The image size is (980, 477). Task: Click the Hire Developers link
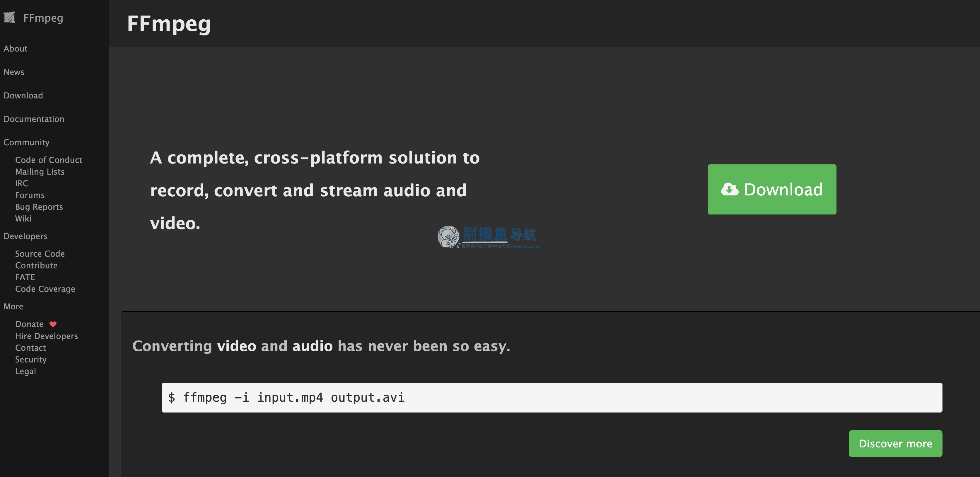coord(47,336)
